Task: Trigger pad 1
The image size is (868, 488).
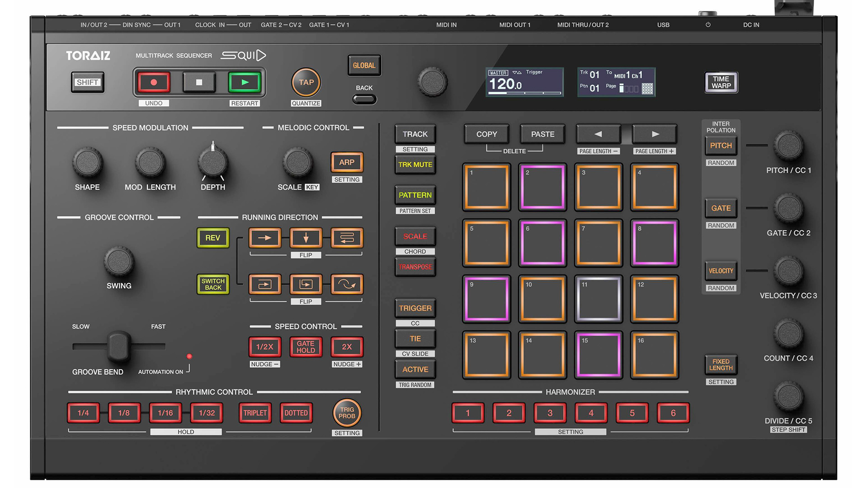Action: coord(487,187)
